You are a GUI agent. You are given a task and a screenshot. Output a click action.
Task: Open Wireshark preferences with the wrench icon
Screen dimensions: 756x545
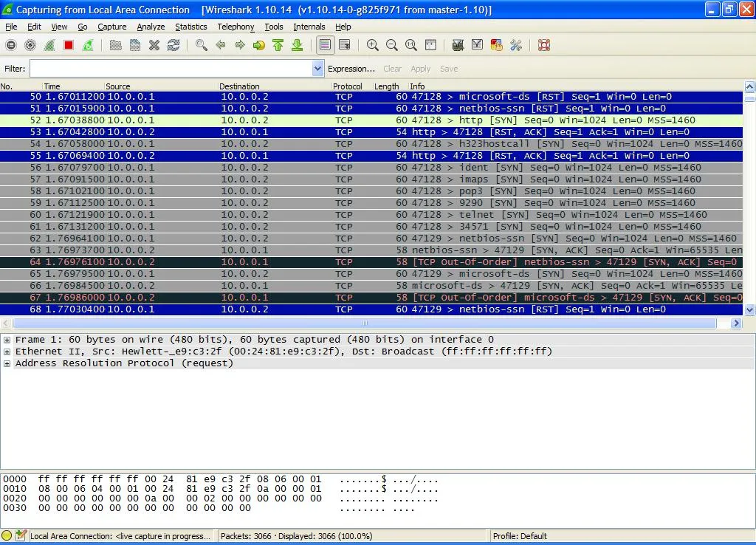515,45
